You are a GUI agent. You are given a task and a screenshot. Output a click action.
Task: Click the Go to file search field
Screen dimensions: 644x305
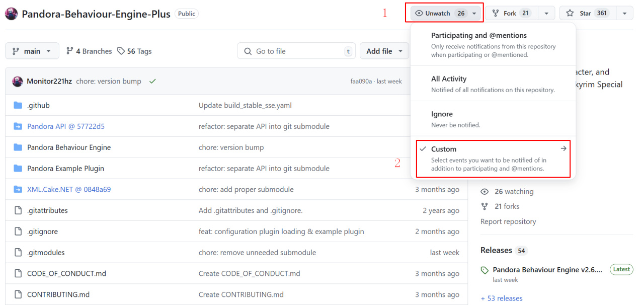tap(296, 51)
